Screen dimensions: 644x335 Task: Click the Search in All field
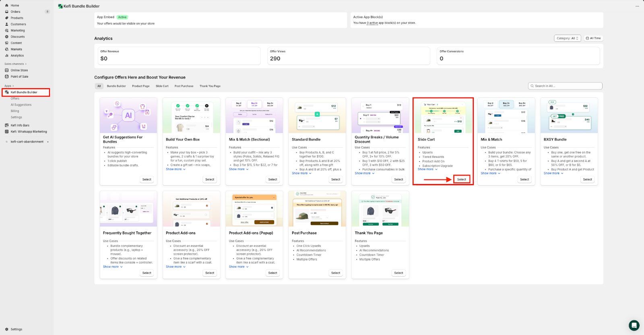click(565, 86)
